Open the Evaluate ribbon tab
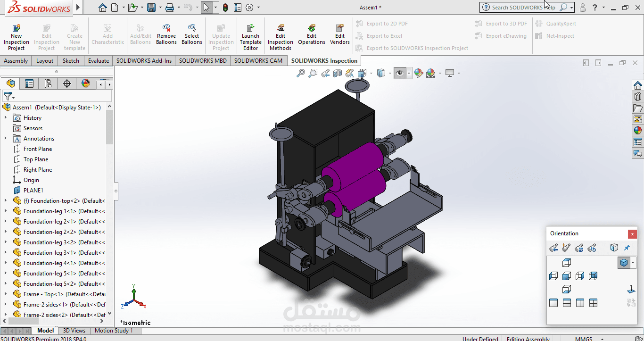The width and height of the screenshot is (644, 341). (99, 60)
